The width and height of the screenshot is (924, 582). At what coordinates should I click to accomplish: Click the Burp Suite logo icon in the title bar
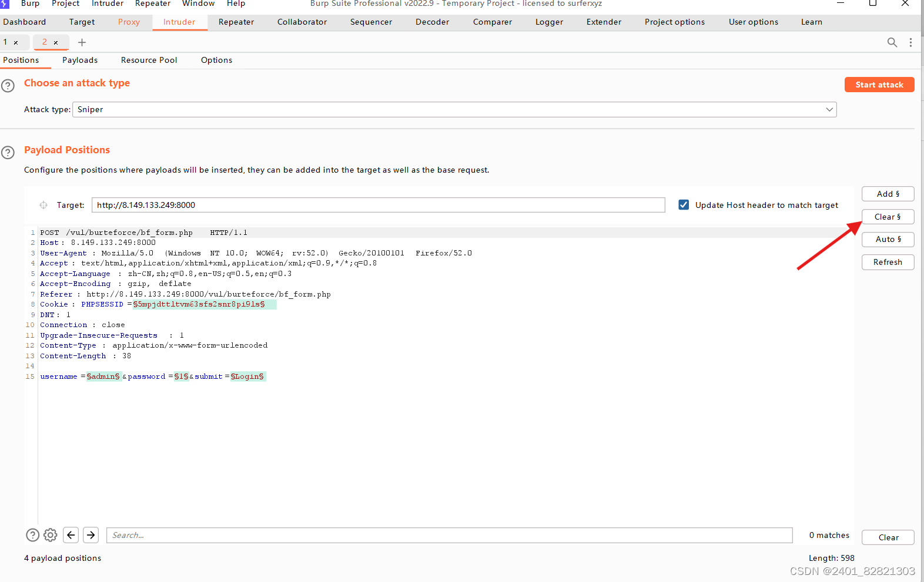tap(5, 4)
